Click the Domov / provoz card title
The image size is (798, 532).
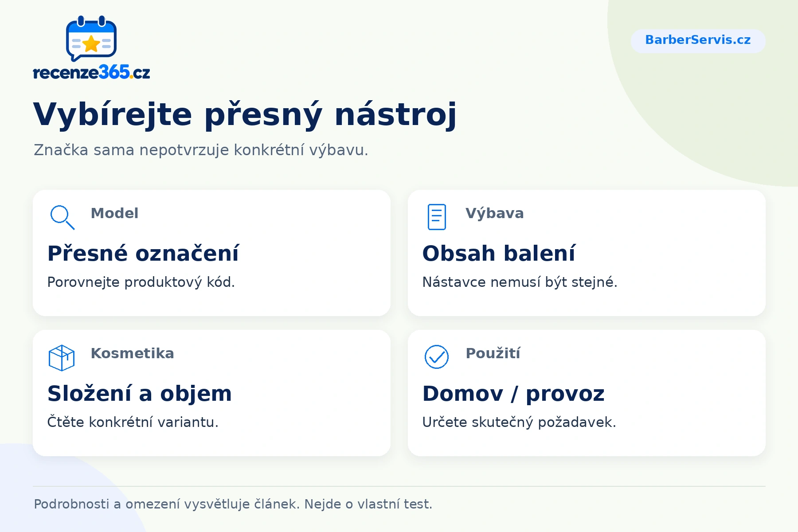tap(513, 394)
